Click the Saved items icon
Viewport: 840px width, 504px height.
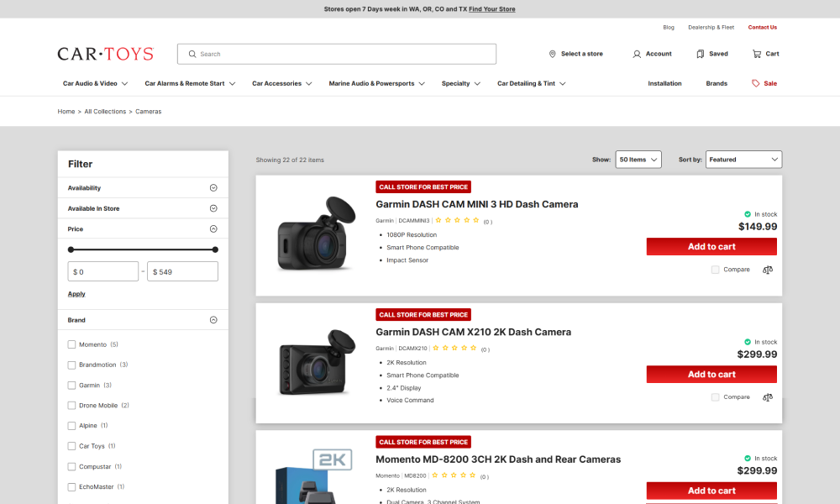701,54
